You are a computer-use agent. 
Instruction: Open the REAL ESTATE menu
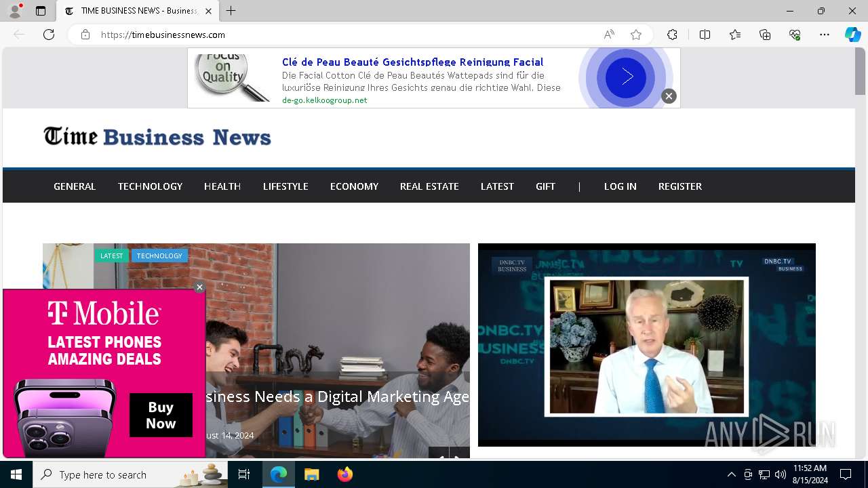coord(429,186)
